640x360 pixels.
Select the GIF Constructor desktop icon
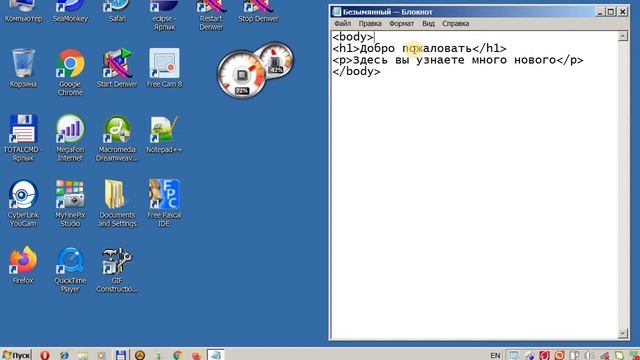pos(117,269)
